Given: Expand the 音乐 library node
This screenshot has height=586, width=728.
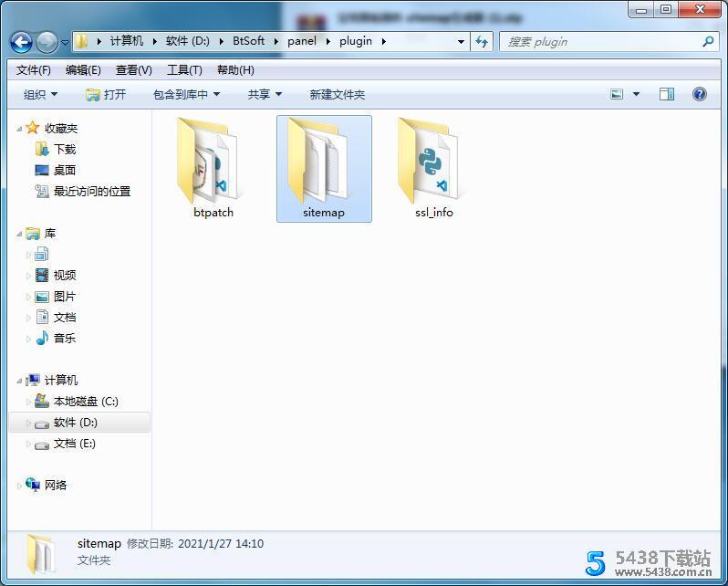Looking at the screenshot, I should point(28,339).
